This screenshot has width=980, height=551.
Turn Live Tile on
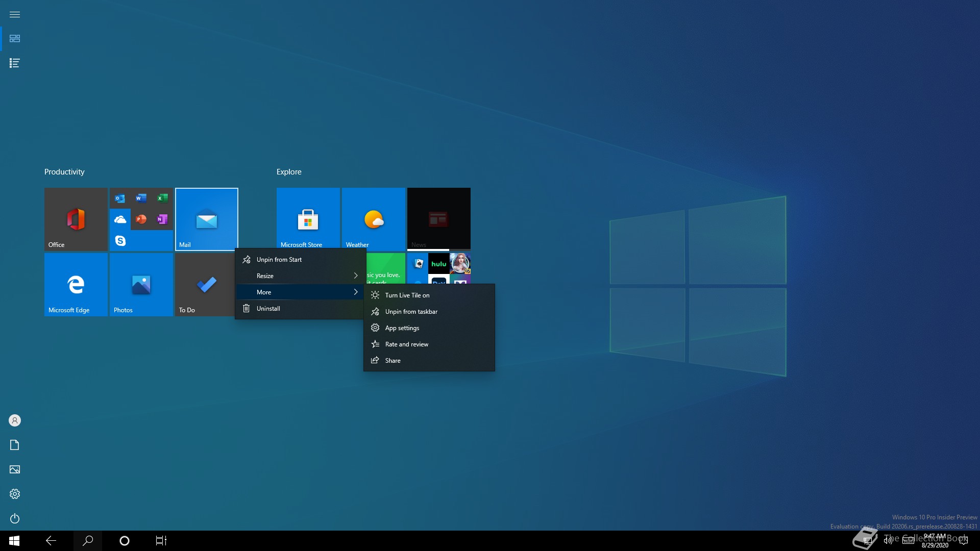click(x=429, y=295)
